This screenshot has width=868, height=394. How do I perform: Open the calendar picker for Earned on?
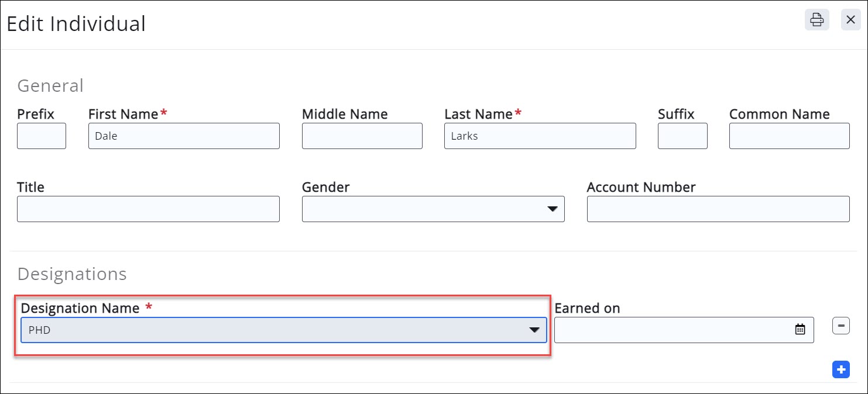pos(800,330)
